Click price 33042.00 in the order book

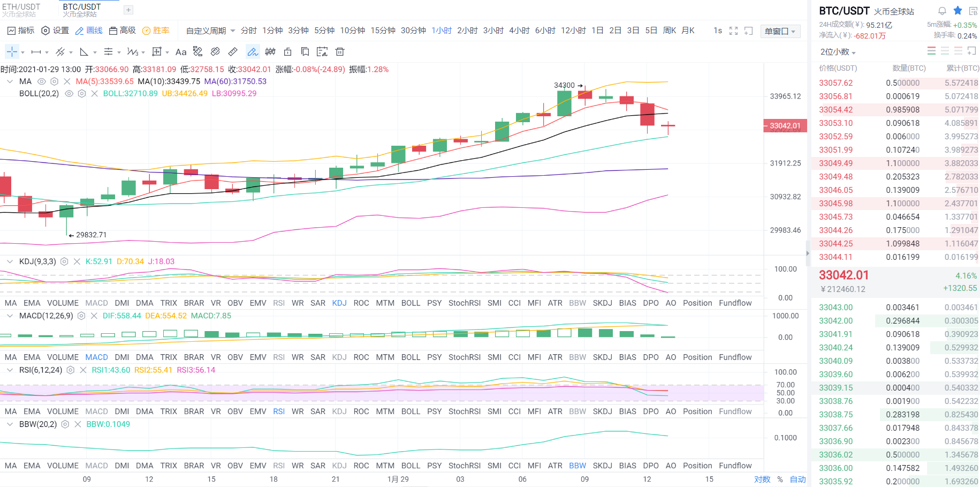pyautogui.click(x=835, y=320)
